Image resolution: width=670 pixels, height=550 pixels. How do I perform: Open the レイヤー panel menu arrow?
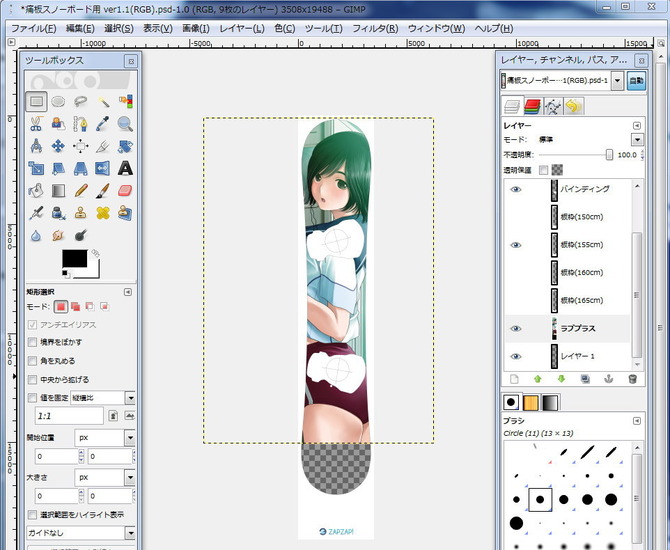[637, 126]
